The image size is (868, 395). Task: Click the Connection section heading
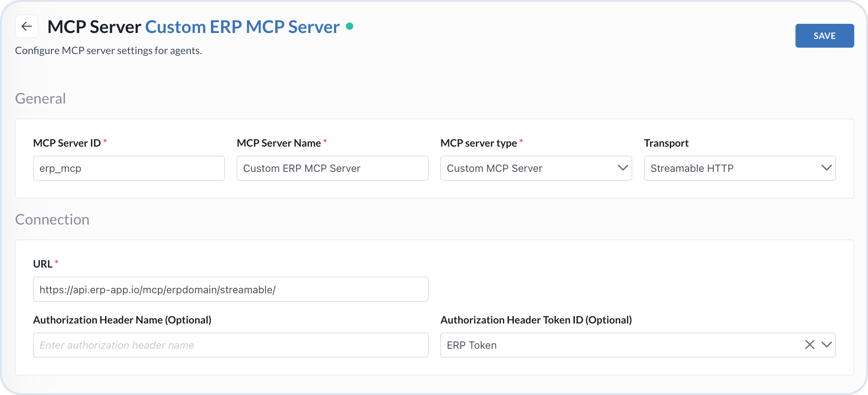click(x=52, y=219)
